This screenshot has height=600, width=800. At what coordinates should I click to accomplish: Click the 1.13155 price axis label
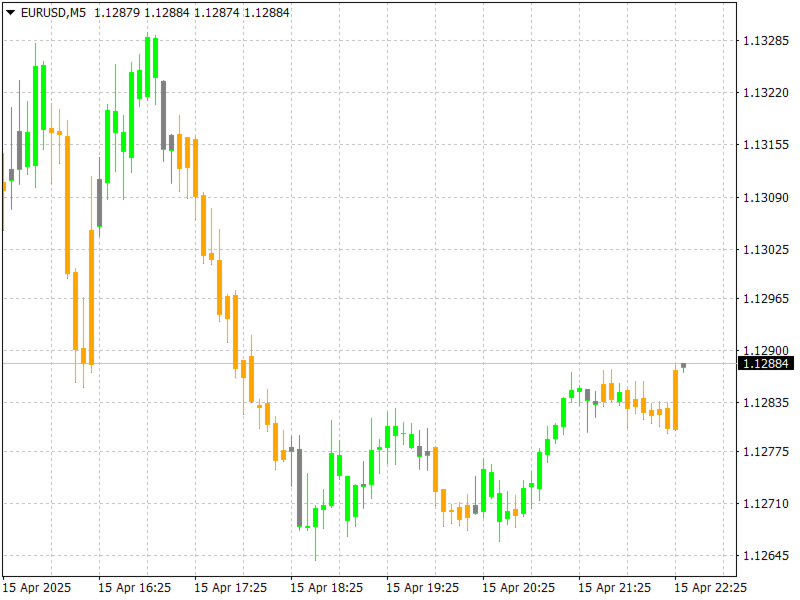(x=766, y=145)
